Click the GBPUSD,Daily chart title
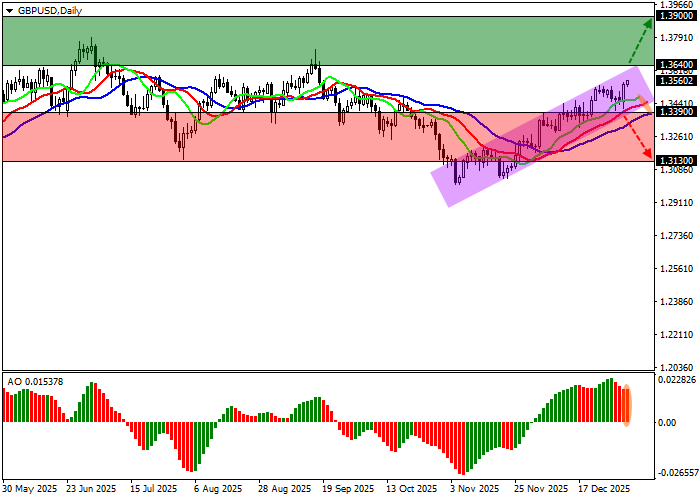Viewport: 700px width, 500px height. pos(50,11)
